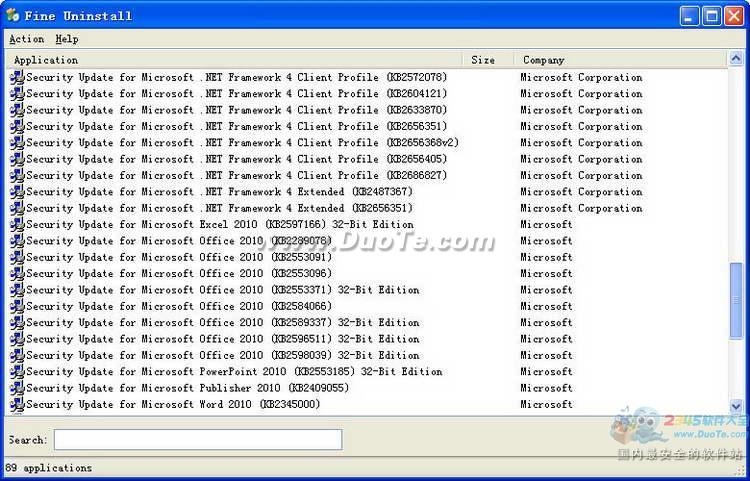Select Security Update Client Profile (KB2686827) row text
This screenshot has width=750, height=481.
pyautogui.click(x=237, y=175)
